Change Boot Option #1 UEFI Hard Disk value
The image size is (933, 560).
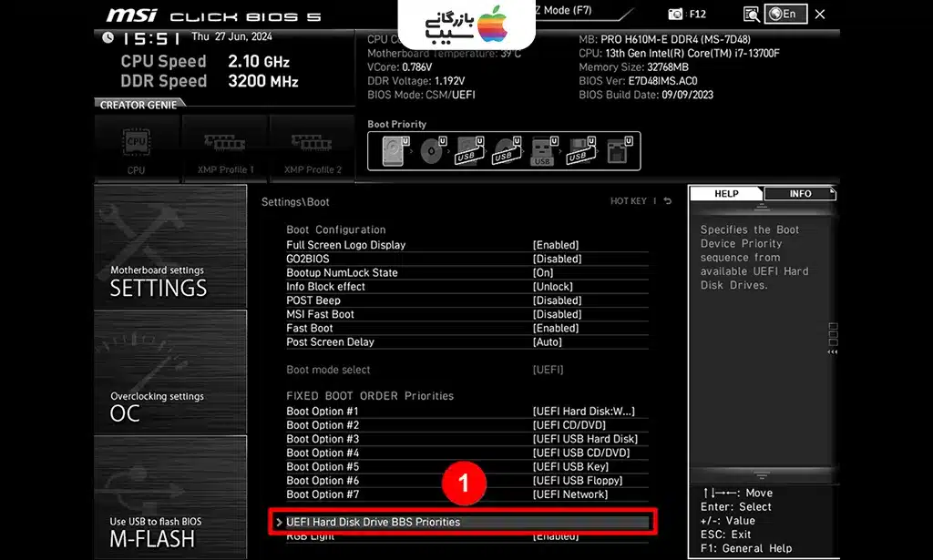click(584, 411)
